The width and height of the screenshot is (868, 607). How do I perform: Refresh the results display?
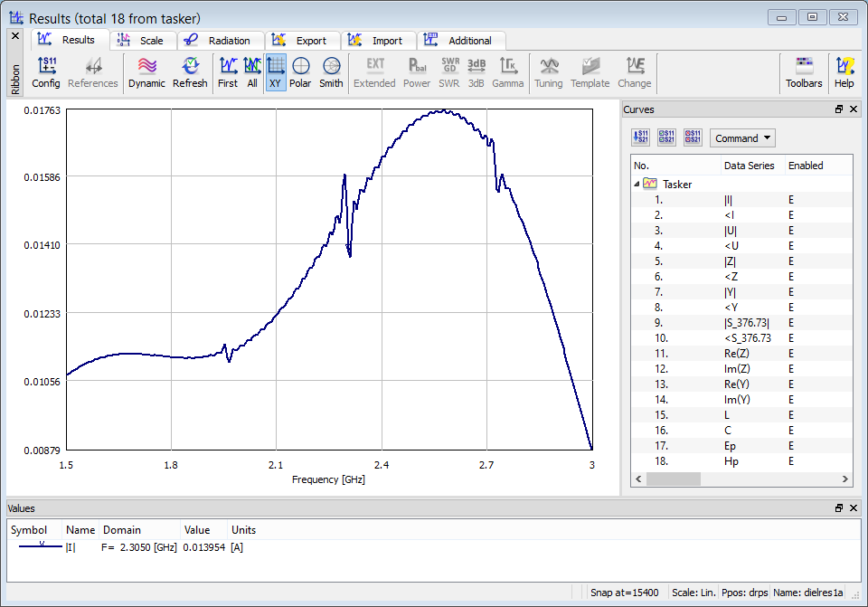190,72
